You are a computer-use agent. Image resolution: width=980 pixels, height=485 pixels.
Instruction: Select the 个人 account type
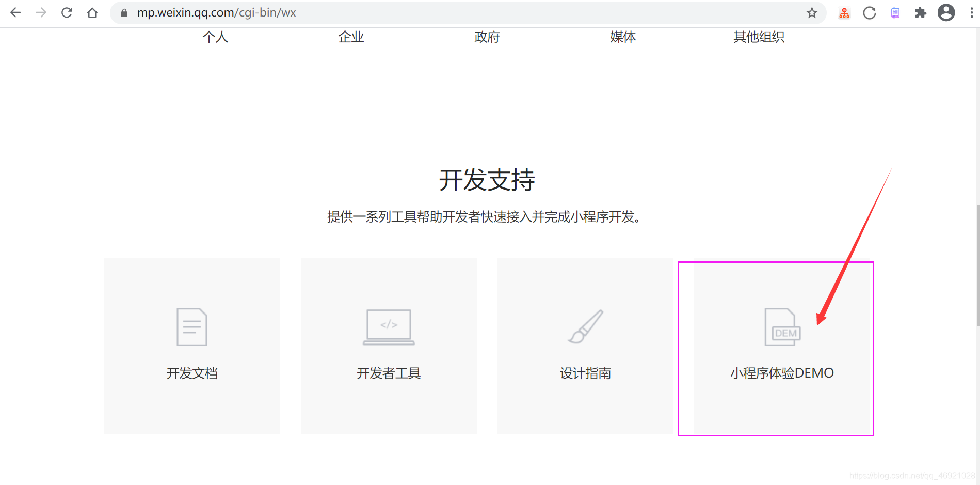point(215,37)
